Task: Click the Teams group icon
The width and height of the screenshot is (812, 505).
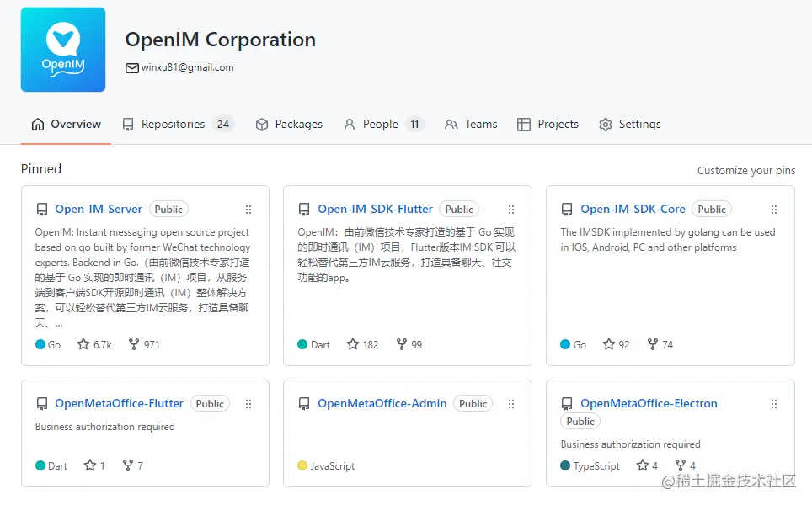Action: 451,125
